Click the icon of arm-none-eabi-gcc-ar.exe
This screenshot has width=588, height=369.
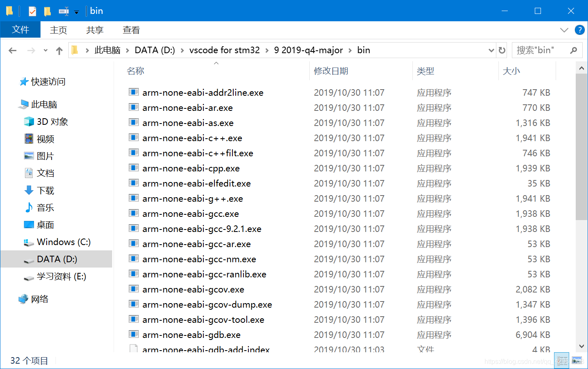tap(133, 243)
